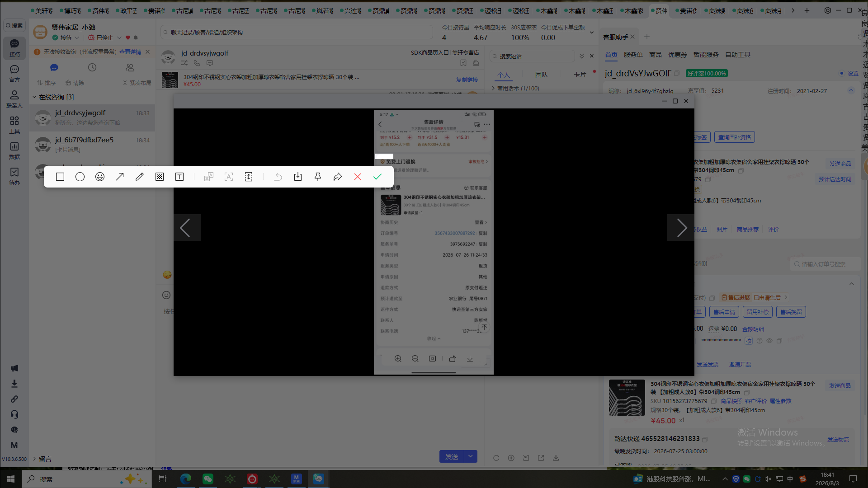Screen dimensions: 868x488
Task: Open chat with jd_6b7f9dfbd7ee5
Action: coord(92,145)
